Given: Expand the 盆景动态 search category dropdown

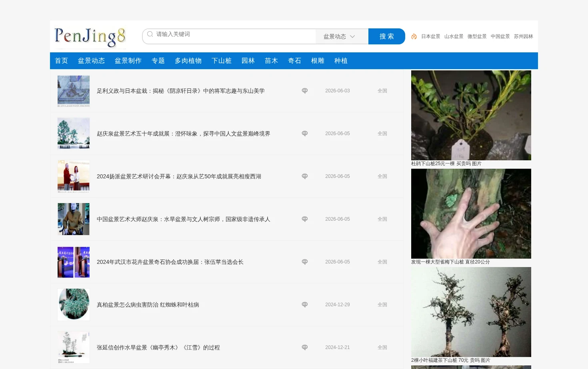Looking at the screenshot, I should (x=342, y=36).
